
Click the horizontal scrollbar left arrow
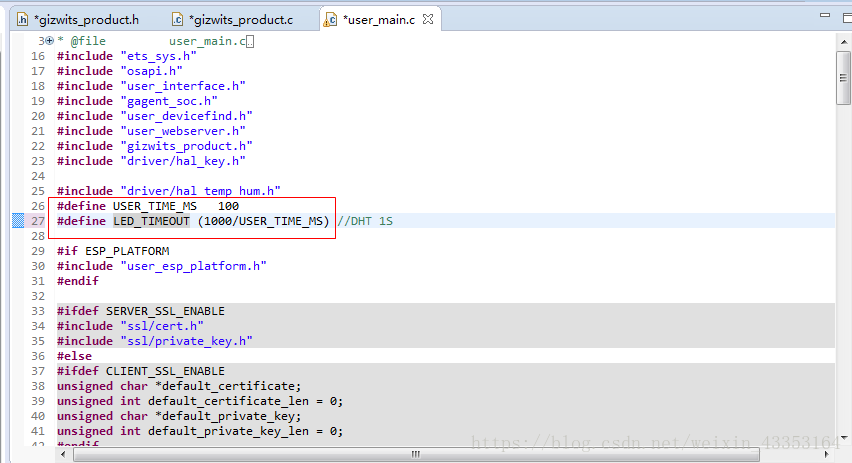63,454
